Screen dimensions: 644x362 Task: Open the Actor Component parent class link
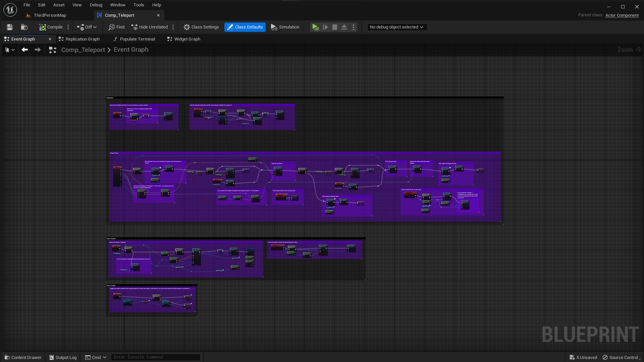tap(622, 15)
